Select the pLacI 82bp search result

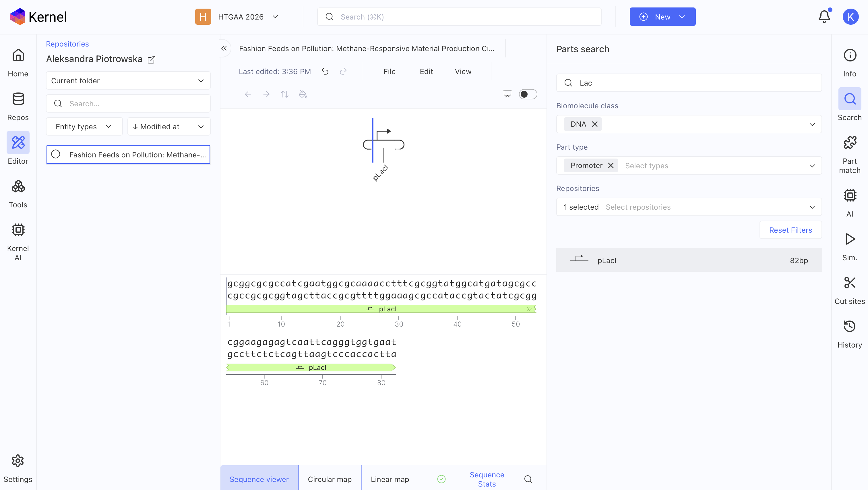(689, 260)
